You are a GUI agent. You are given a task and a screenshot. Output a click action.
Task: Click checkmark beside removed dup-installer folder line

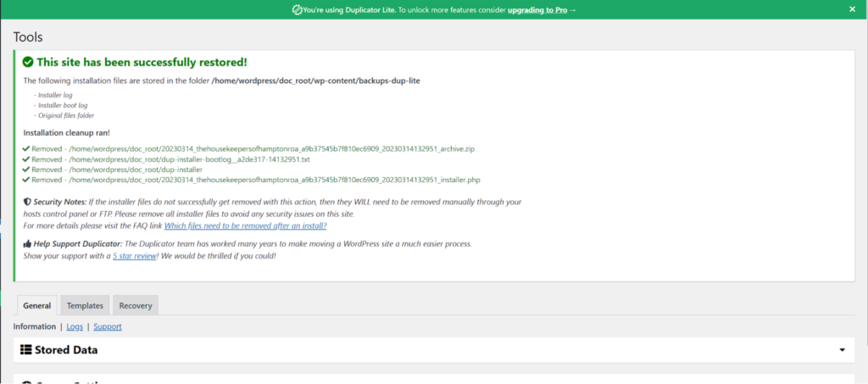point(26,170)
